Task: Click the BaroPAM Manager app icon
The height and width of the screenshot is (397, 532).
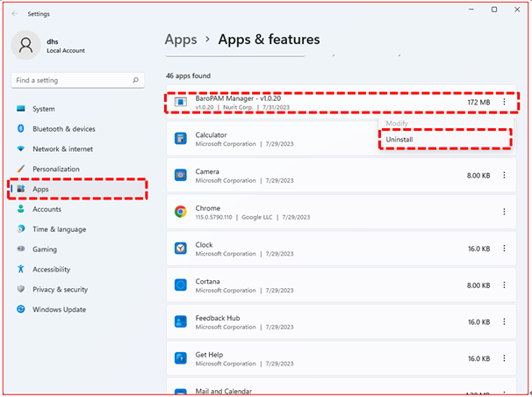Action: coord(181,102)
